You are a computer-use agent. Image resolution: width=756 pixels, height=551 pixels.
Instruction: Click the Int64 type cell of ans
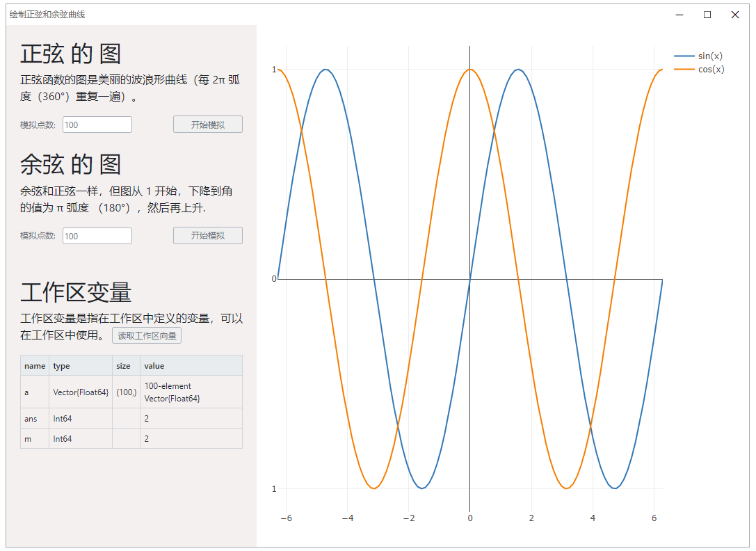tap(81, 418)
